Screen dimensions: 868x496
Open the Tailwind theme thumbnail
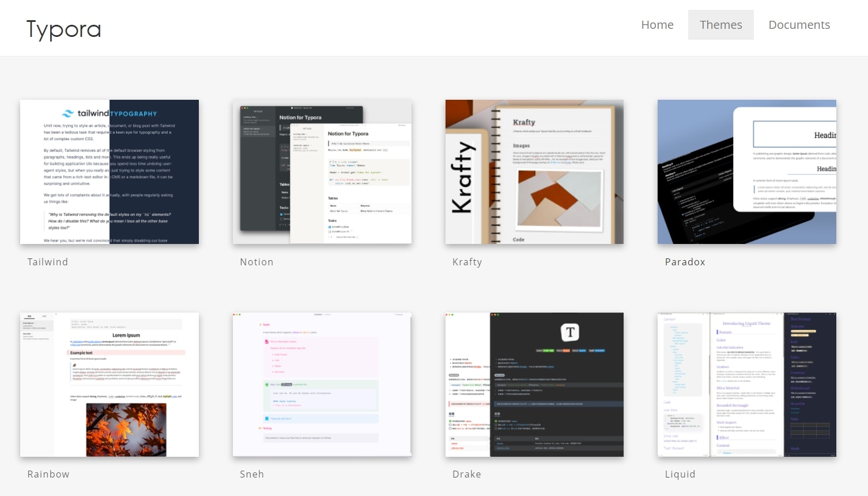click(110, 172)
